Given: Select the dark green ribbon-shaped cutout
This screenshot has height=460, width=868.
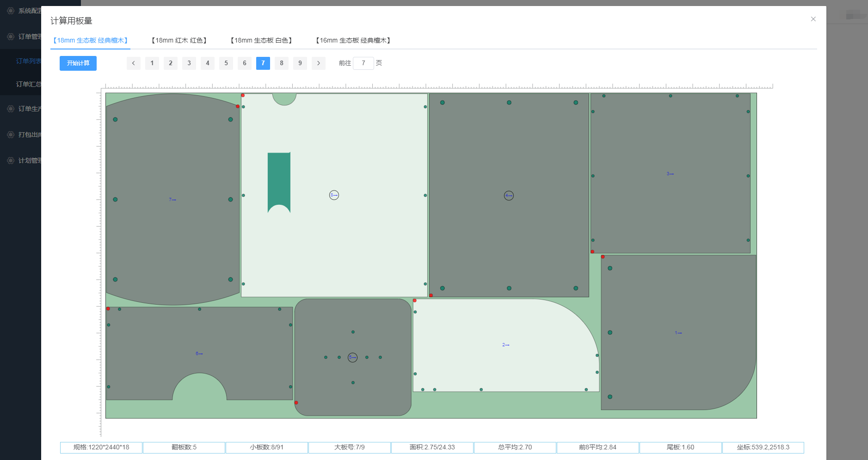Looking at the screenshot, I should coord(279,180).
